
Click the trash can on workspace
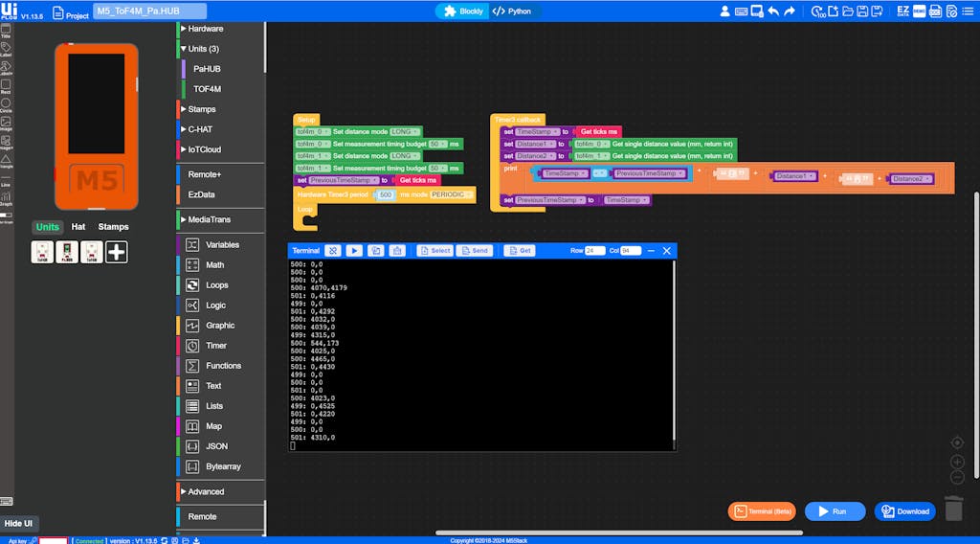point(953,509)
